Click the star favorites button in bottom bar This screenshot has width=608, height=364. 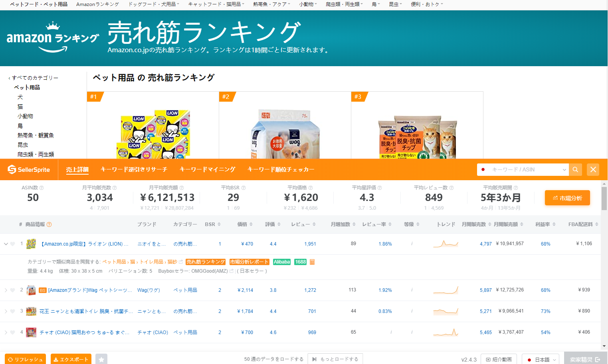pos(101,360)
